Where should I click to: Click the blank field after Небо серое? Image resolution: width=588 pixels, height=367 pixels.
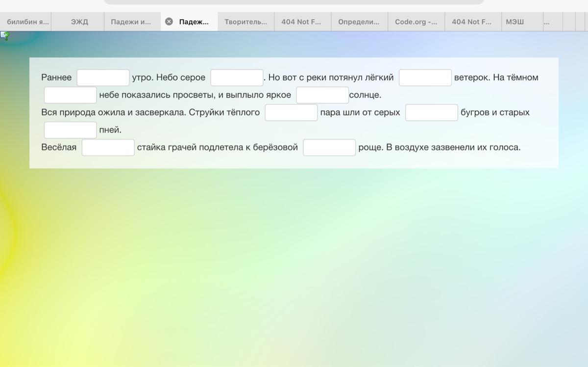[237, 78]
